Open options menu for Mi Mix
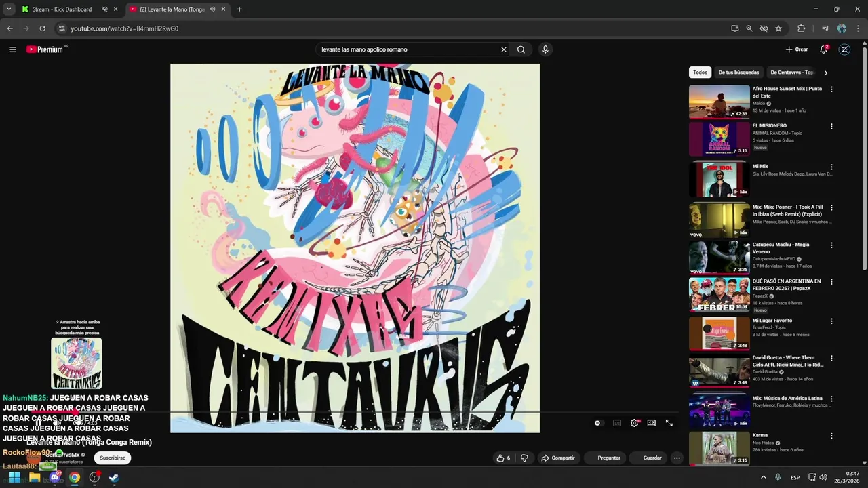The height and width of the screenshot is (488, 868). click(x=831, y=167)
